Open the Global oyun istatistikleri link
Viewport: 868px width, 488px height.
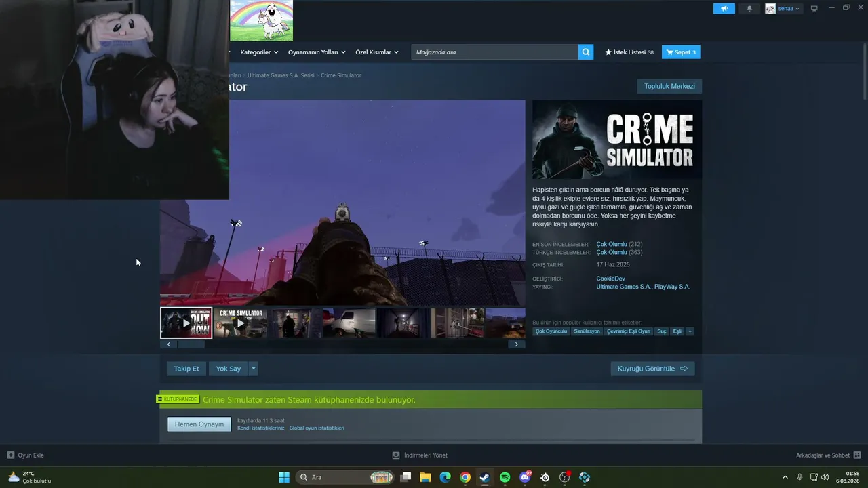[317, 428]
